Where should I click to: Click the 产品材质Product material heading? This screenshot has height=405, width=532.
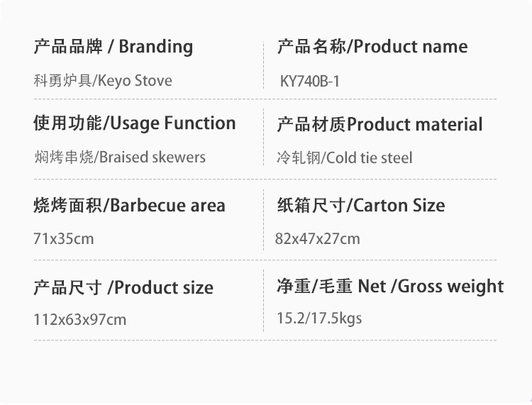379,125
